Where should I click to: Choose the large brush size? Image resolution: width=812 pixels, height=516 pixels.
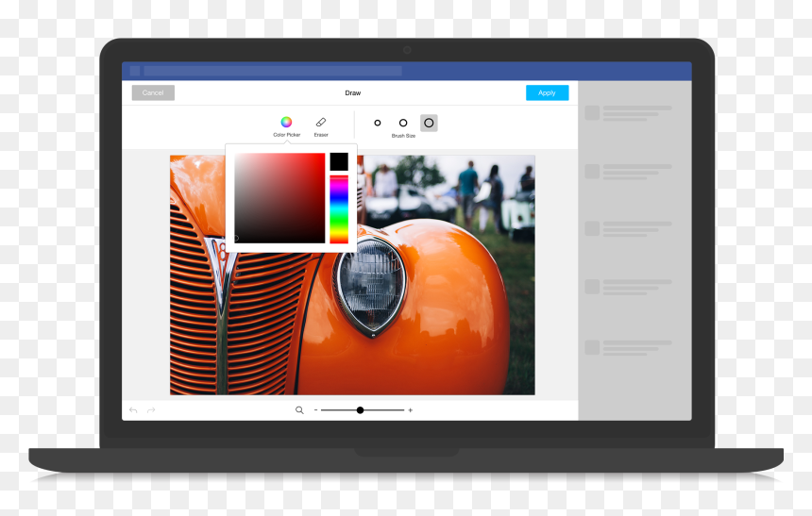point(429,123)
